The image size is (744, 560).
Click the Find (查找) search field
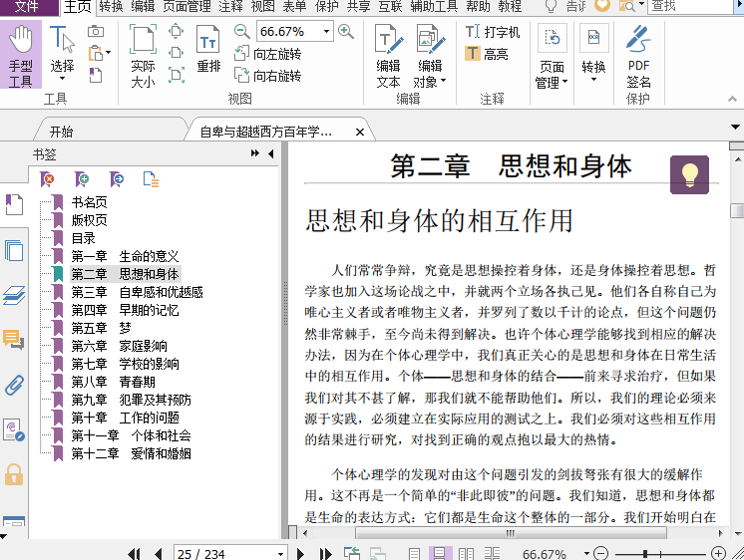[x=690, y=6]
